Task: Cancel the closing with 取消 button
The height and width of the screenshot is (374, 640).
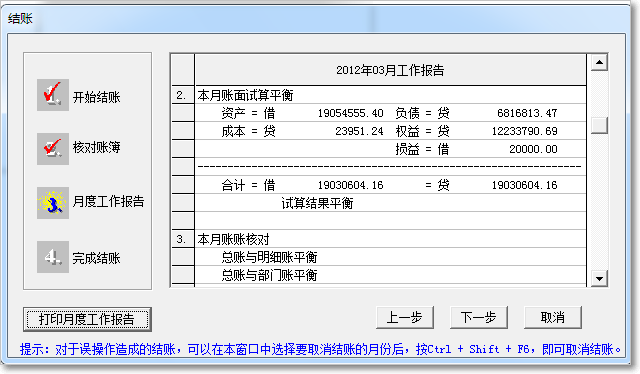Action: coord(553,317)
